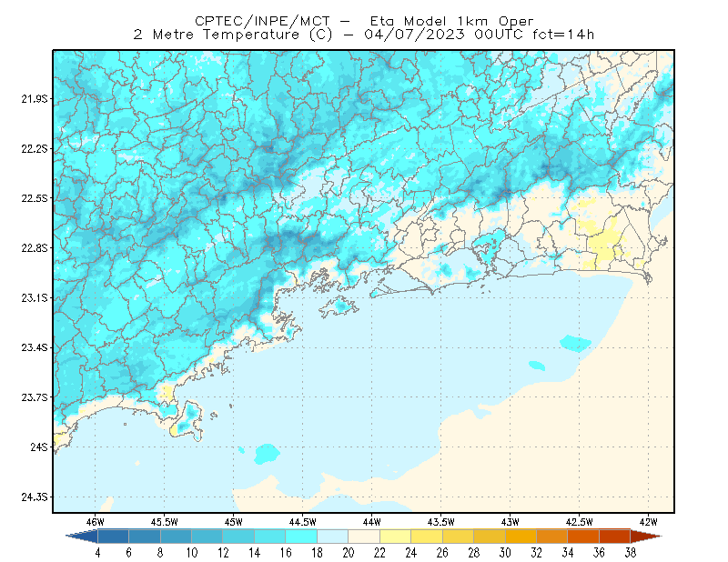Click the light blue 18-20 legend swatch
This screenshot has width=728, height=562.
coord(333,537)
